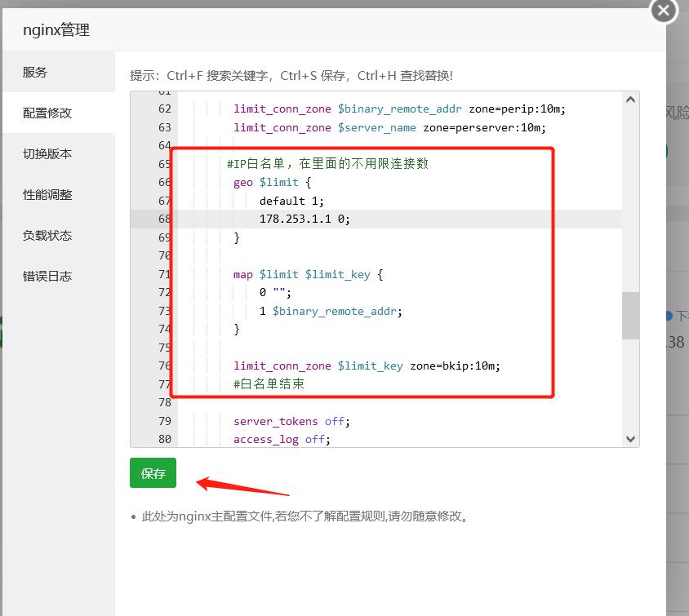Screen dimensions: 689x616
Task: Open the 性能调整 tab
Action: [47, 195]
